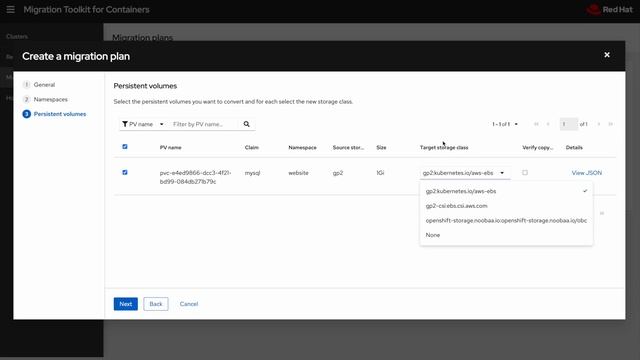Click the search magnifier icon in PV filter

point(247,124)
